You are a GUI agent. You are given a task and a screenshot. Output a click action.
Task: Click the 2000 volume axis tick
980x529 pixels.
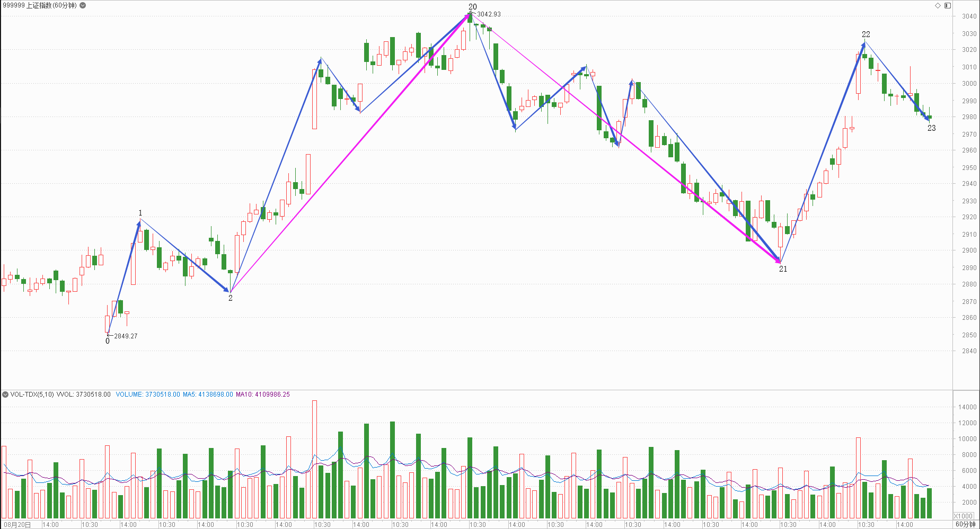tap(969, 503)
